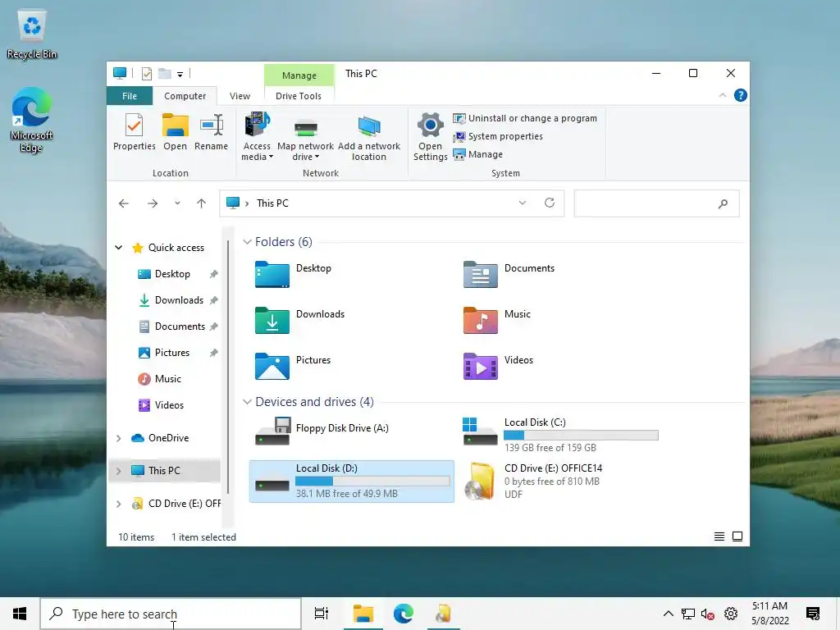Switch to the View ribbon tab
The image size is (840, 630).
(240, 96)
